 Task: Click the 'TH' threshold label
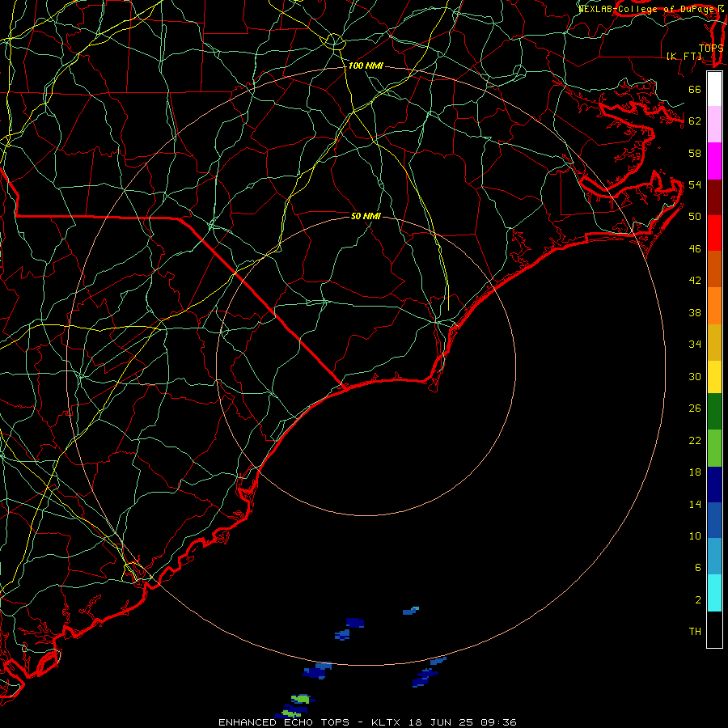click(x=695, y=632)
